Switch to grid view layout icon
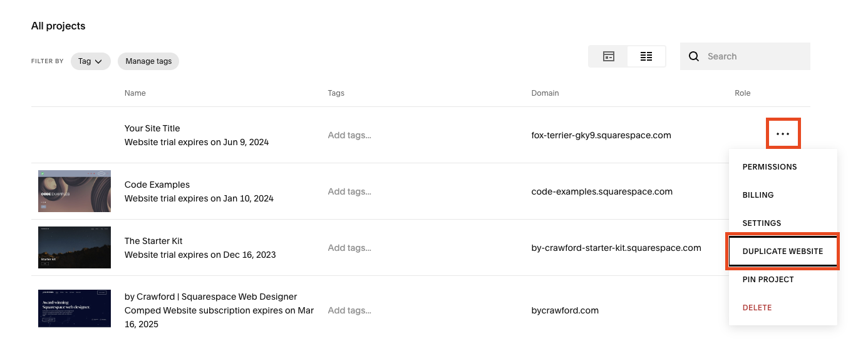The image size is (868, 341). pyautogui.click(x=608, y=56)
